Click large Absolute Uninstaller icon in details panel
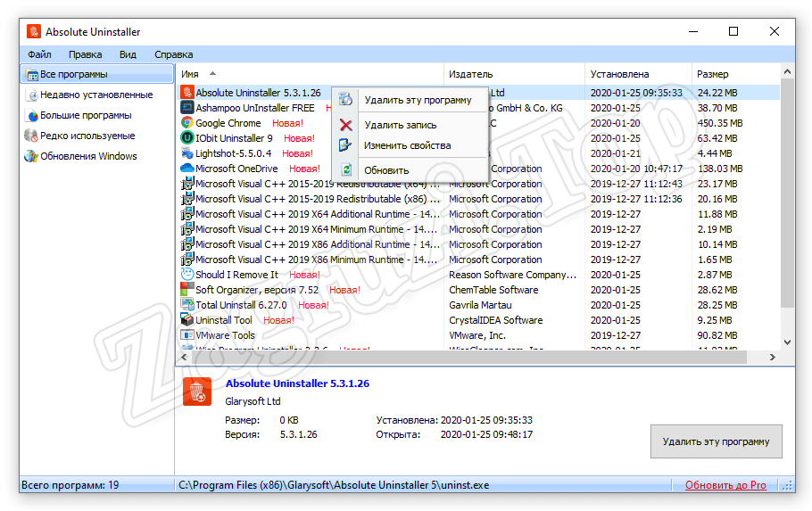Image resolution: width=812 pixels, height=511 pixels. point(197,391)
